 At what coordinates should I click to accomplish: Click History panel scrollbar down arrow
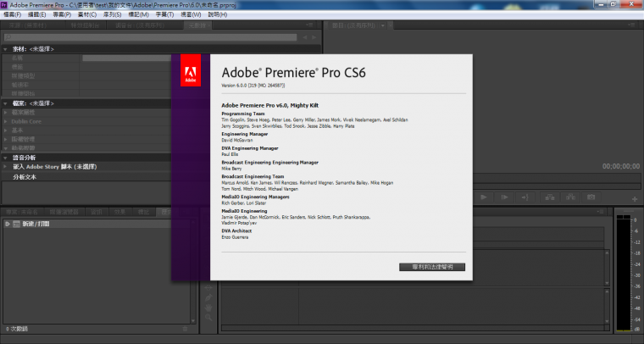pos(193,320)
